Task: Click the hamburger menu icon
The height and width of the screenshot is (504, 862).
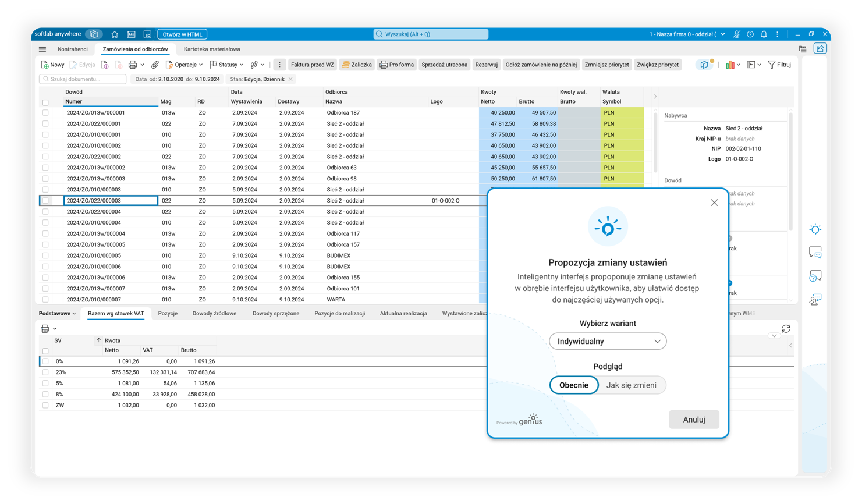Action: tap(42, 49)
